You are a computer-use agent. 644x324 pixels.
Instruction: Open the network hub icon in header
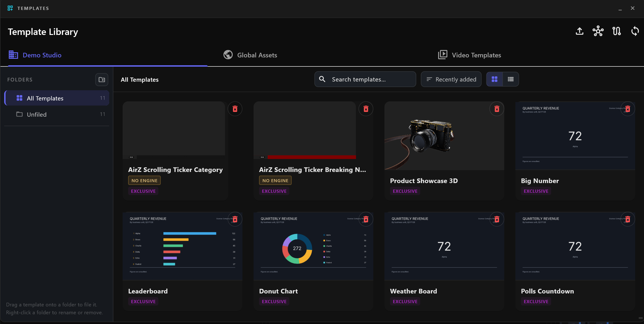(598, 31)
